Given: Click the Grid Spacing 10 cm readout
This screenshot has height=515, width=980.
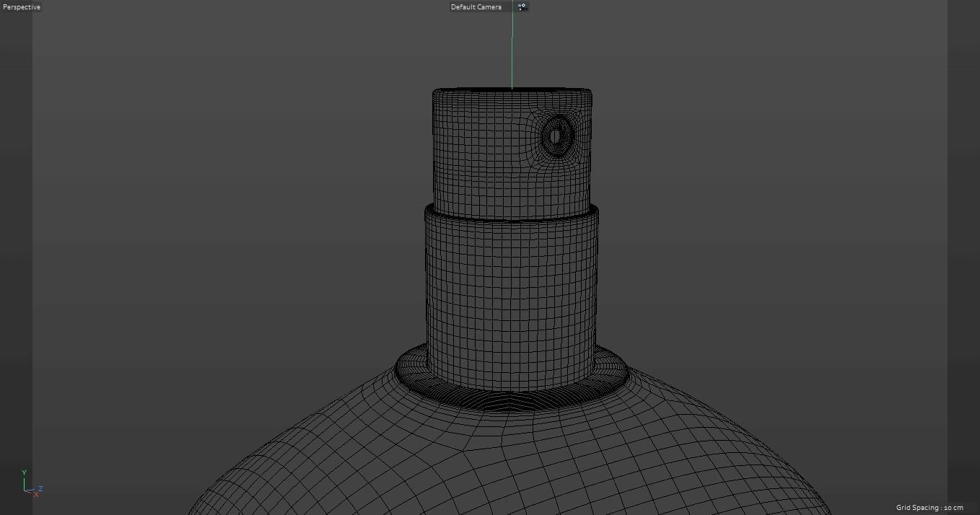Looking at the screenshot, I should click(929, 508).
